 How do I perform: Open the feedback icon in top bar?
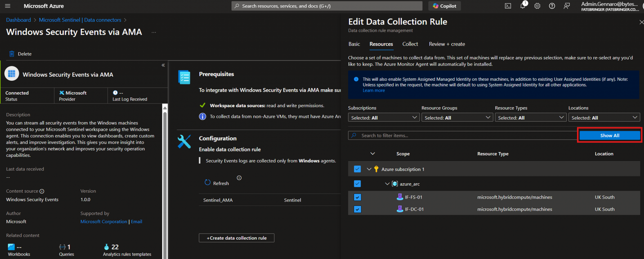pyautogui.click(x=567, y=6)
